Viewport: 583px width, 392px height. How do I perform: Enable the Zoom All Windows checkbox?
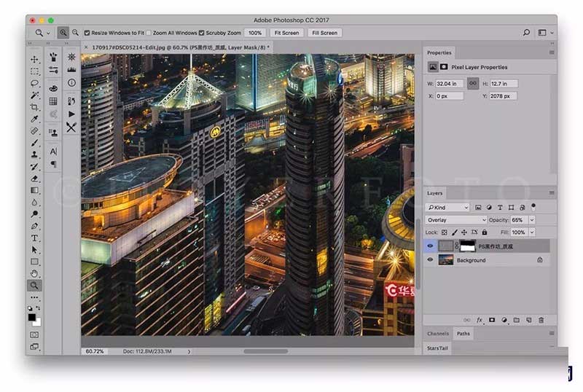149,33
